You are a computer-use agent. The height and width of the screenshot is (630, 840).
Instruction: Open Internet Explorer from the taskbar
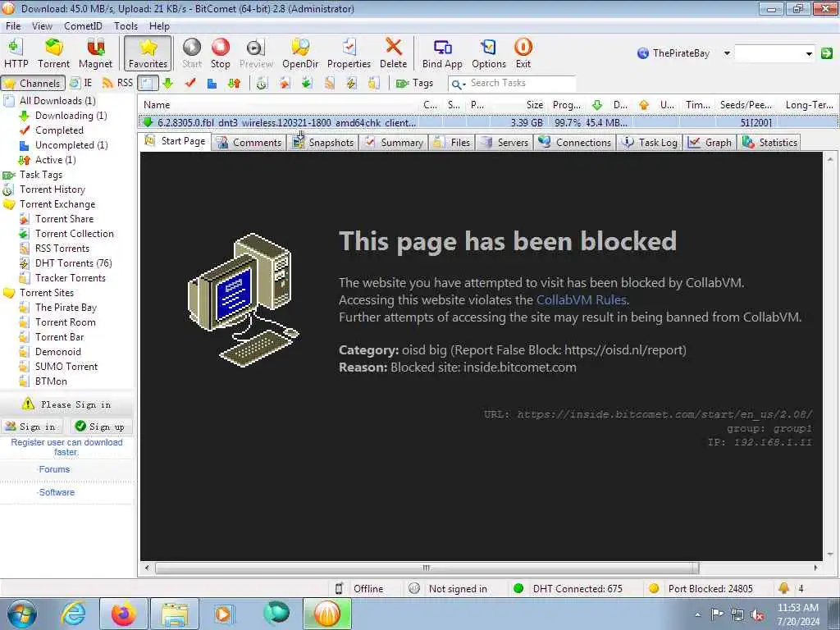click(x=73, y=614)
